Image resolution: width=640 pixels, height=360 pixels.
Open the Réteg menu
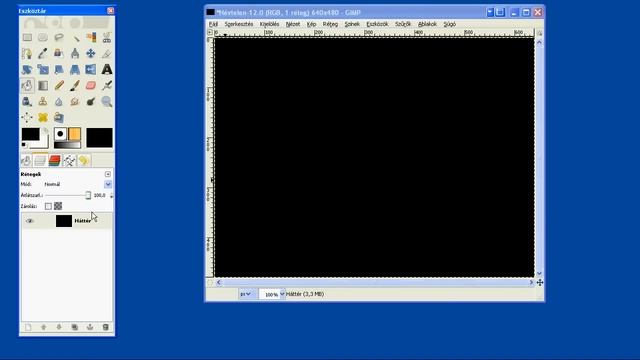[x=330, y=24]
